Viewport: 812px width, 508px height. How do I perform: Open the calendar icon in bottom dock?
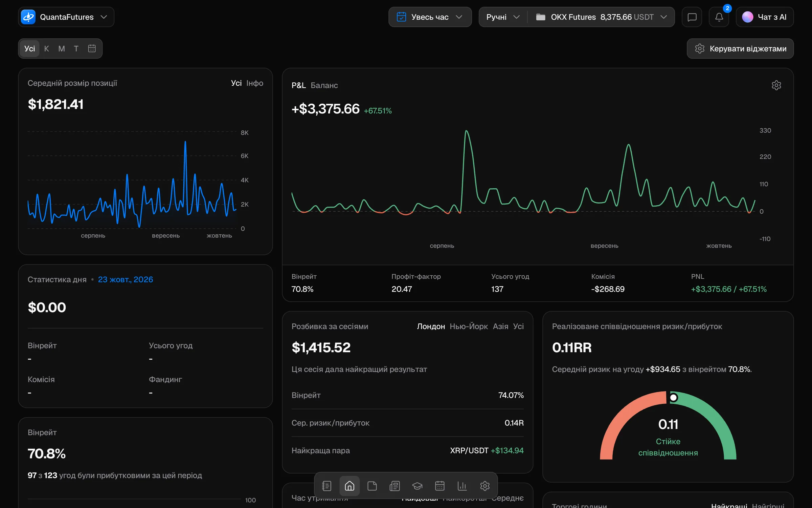(x=439, y=486)
